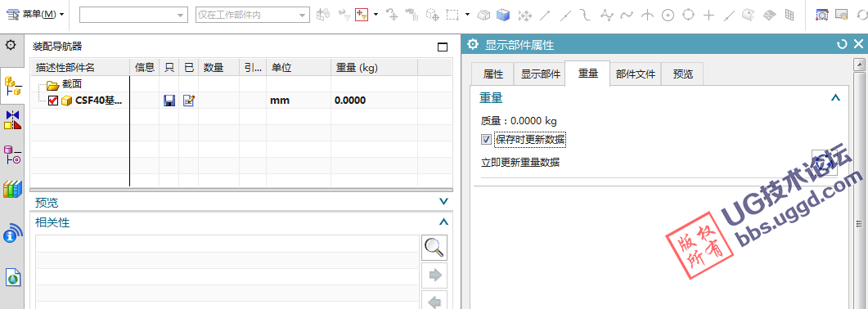Viewport: 868px width, 309px height.
Task: Click the 单位 column header
Action: (x=299, y=68)
